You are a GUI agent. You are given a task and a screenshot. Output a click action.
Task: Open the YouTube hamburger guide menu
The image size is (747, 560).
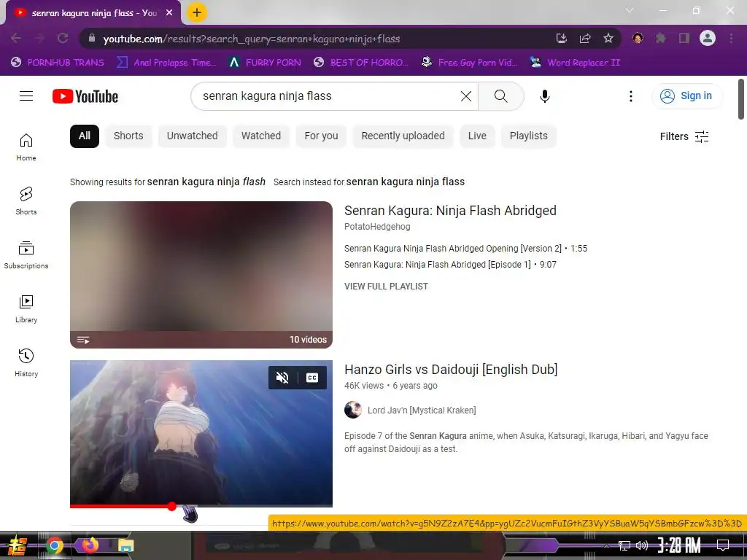pyautogui.click(x=26, y=96)
